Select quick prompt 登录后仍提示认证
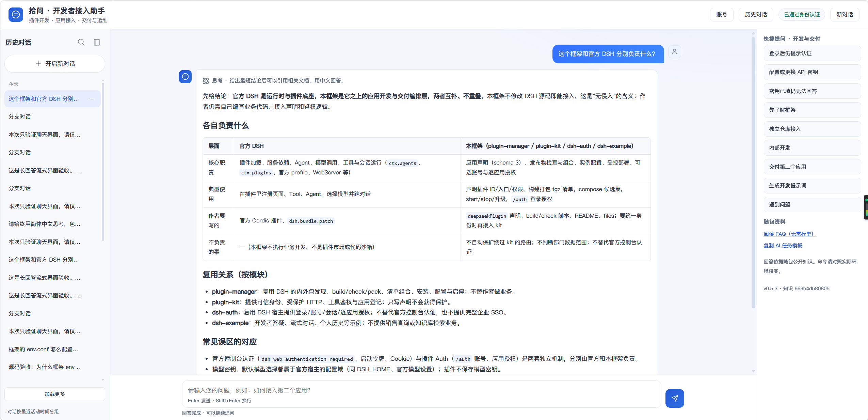Screen dimensions: 868x420 812,53
